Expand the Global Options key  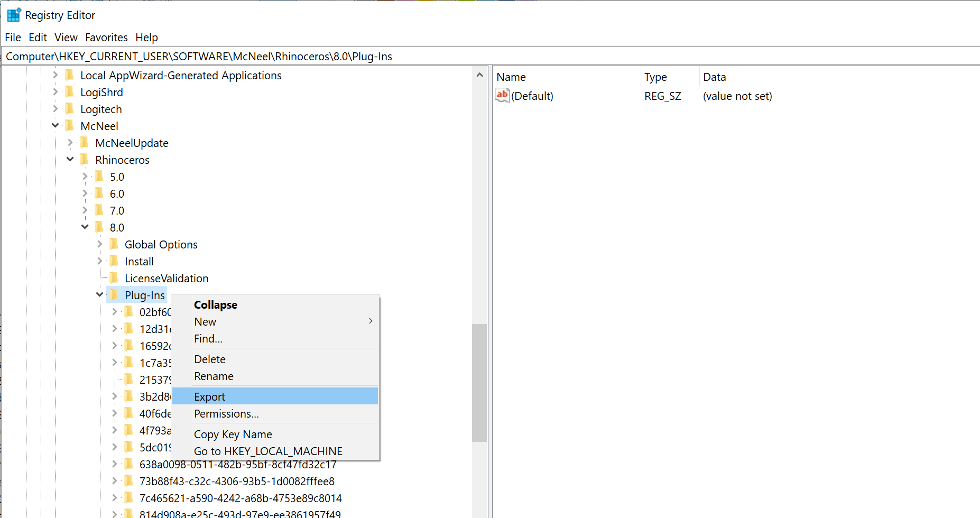100,244
